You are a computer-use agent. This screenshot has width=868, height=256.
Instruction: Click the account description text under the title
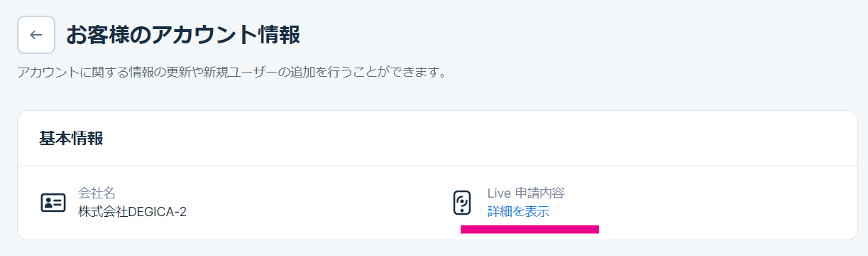(231, 73)
